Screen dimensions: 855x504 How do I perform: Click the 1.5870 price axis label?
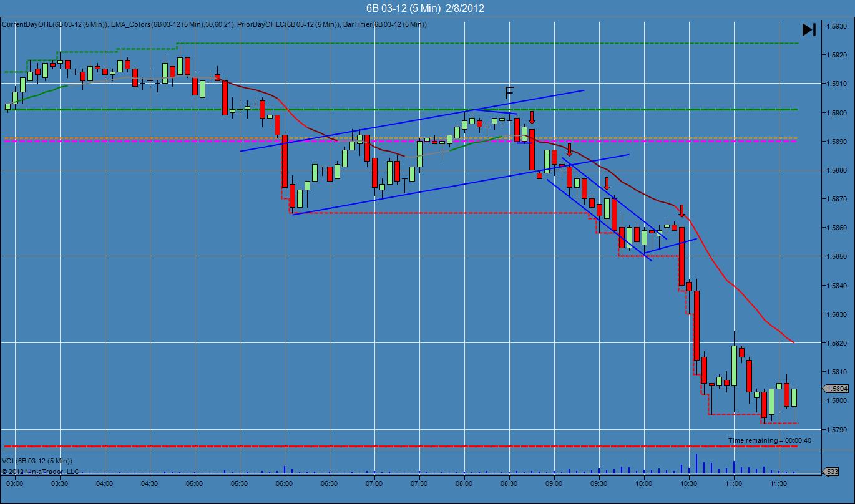(837, 199)
